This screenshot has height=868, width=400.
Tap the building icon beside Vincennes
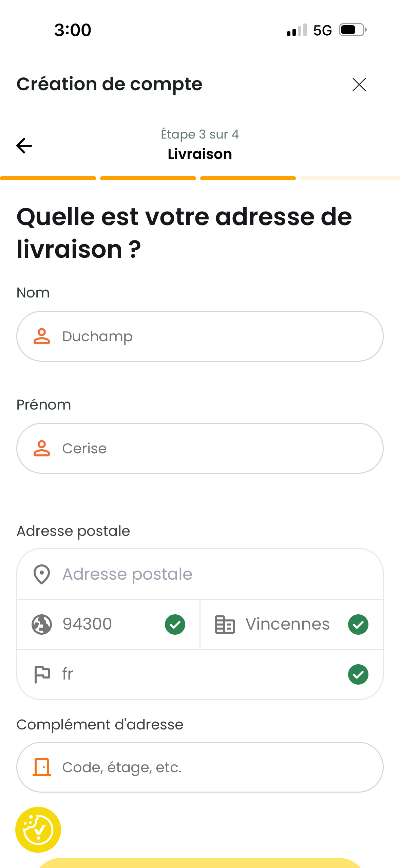[225, 625]
